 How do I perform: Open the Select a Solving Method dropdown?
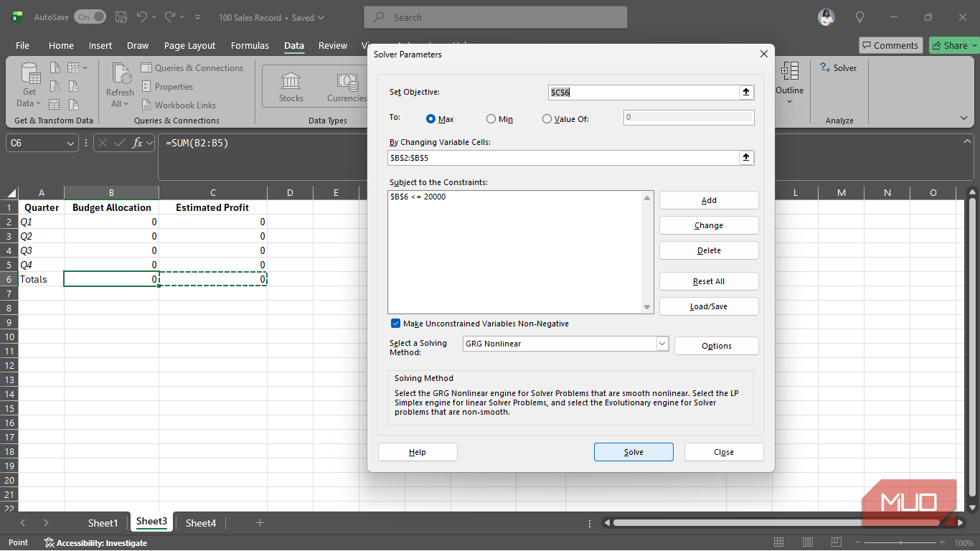tap(662, 344)
